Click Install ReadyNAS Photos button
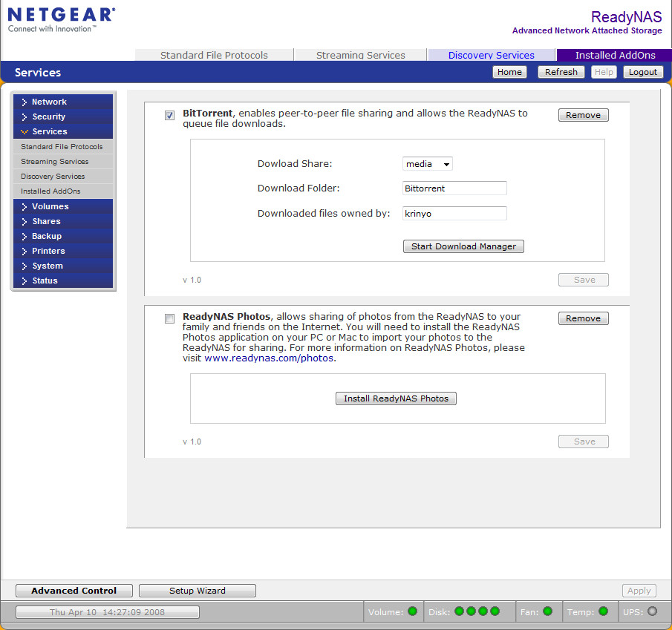This screenshot has height=630, width=672. tap(396, 398)
